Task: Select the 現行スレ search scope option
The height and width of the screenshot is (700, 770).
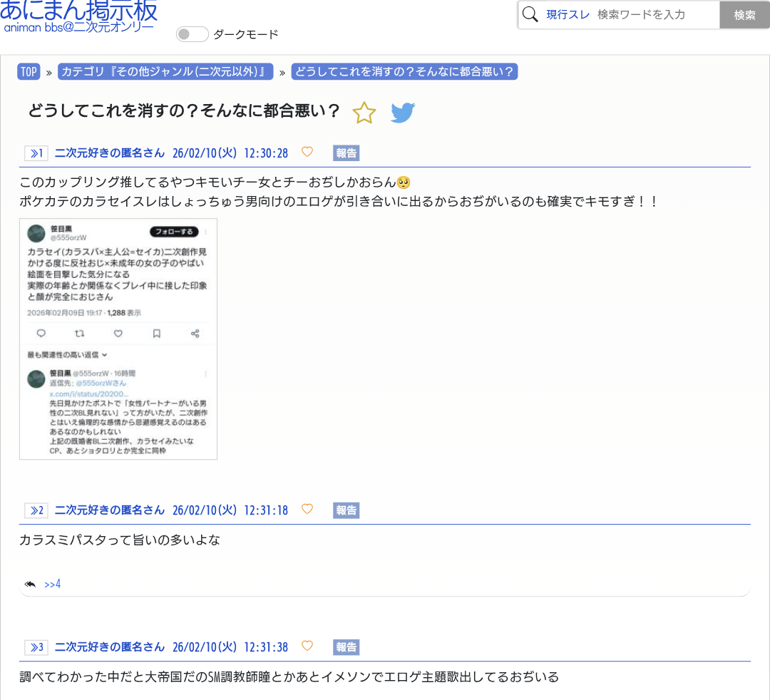Action: click(568, 14)
